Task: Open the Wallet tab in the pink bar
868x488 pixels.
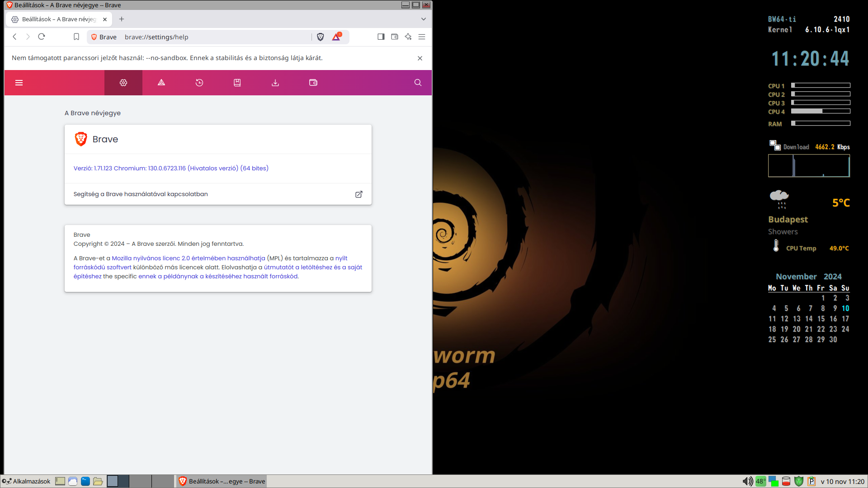Action: point(313,83)
